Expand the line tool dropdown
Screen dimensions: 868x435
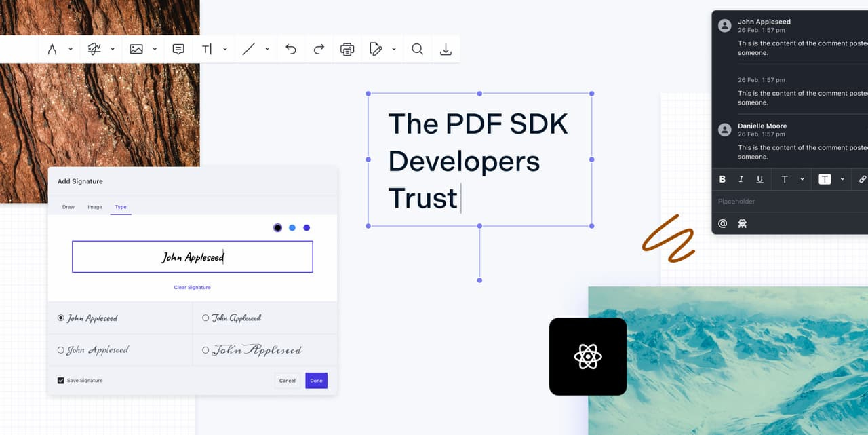click(x=267, y=49)
